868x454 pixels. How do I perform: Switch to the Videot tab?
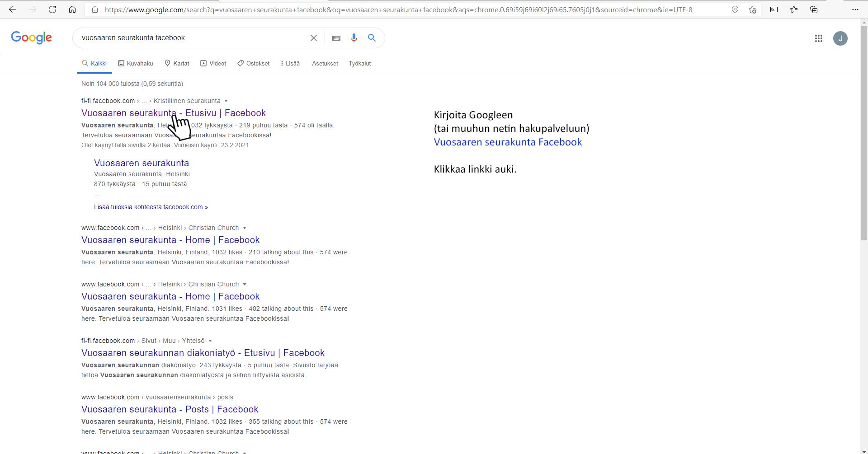coord(213,64)
